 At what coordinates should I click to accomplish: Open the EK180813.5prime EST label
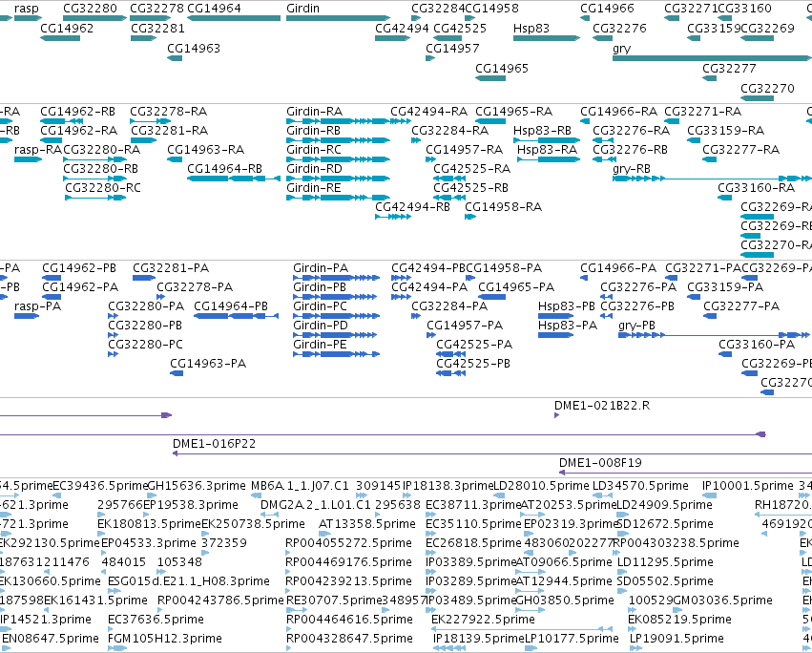pyautogui.click(x=149, y=524)
